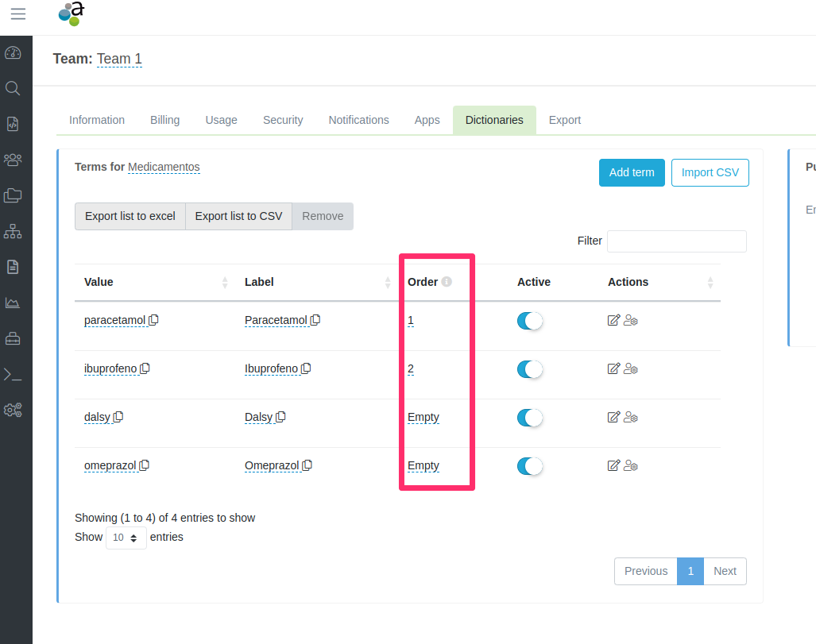Click the search magnifier sidebar icon
Screen dimensions: 816x644
[13, 88]
